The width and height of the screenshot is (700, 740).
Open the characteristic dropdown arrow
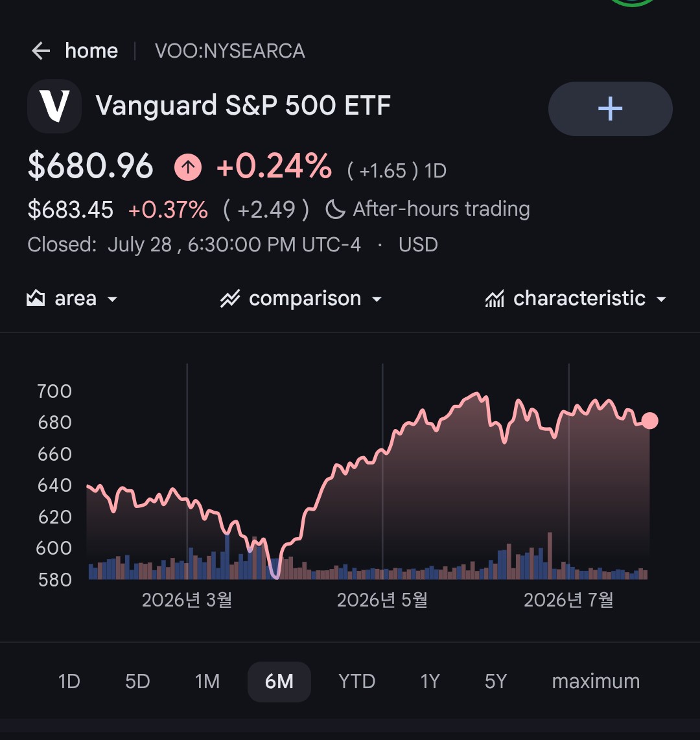pyautogui.click(x=661, y=299)
